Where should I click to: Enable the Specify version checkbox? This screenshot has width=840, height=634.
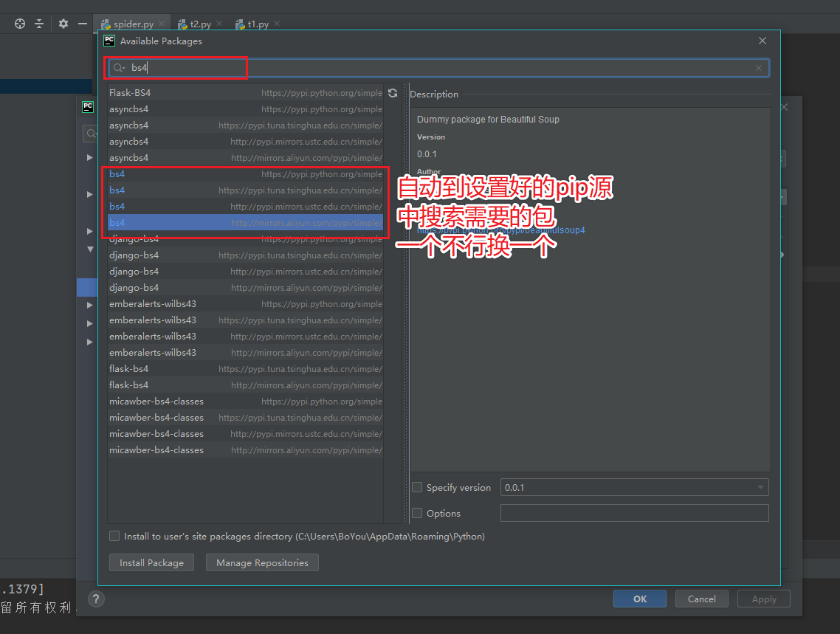417,487
